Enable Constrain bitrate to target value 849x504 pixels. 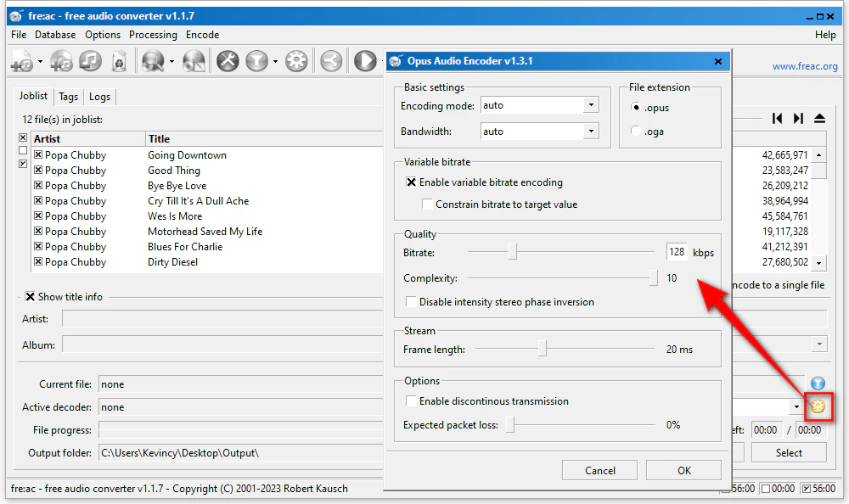tap(428, 204)
